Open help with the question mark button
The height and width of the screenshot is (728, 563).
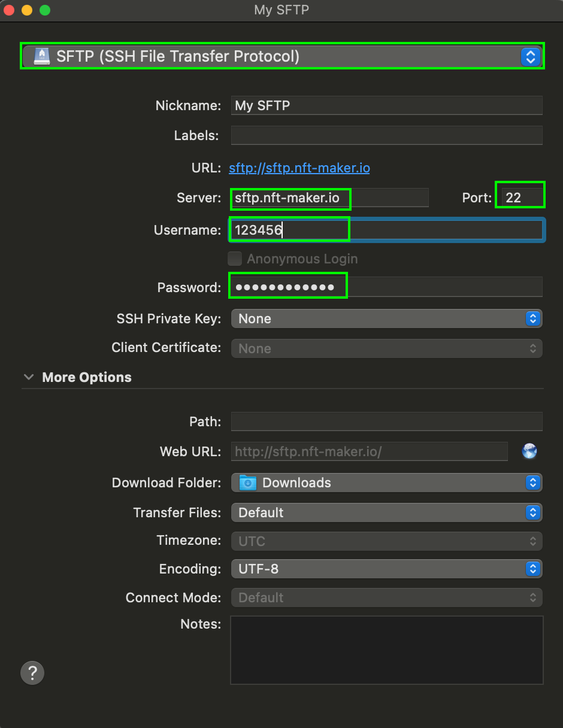[x=32, y=672]
